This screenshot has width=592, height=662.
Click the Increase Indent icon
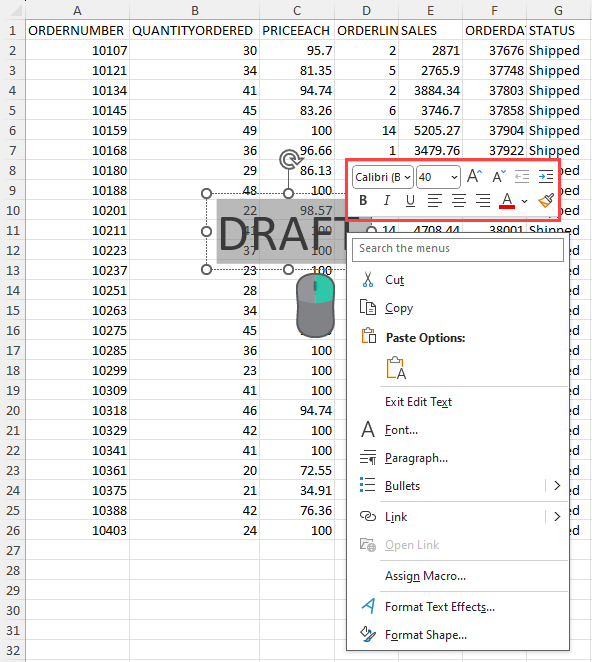(x=546, y=176)
